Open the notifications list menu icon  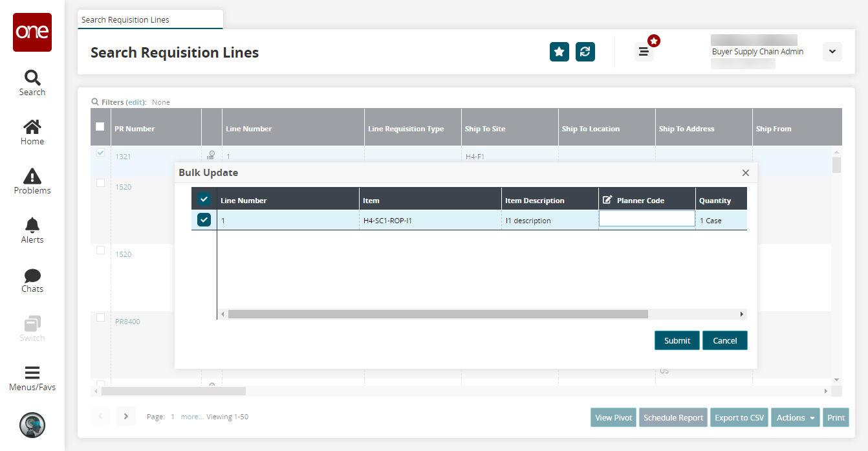644,52
